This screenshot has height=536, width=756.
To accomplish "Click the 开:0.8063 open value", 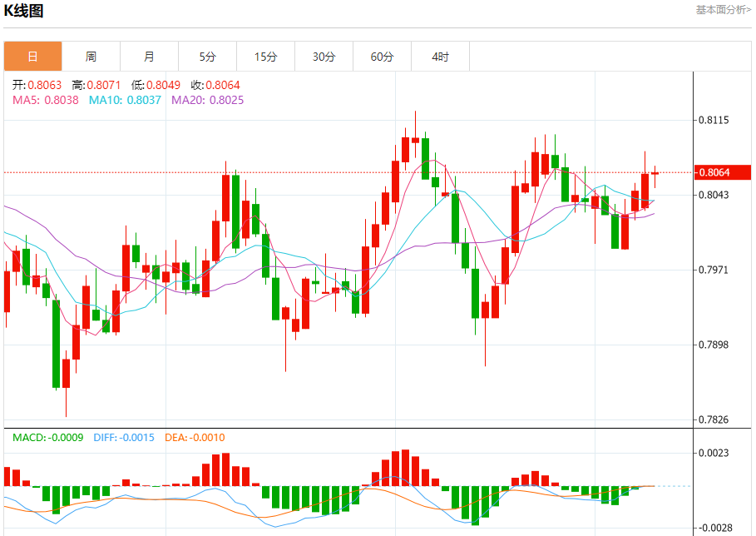I will (37, 86).
